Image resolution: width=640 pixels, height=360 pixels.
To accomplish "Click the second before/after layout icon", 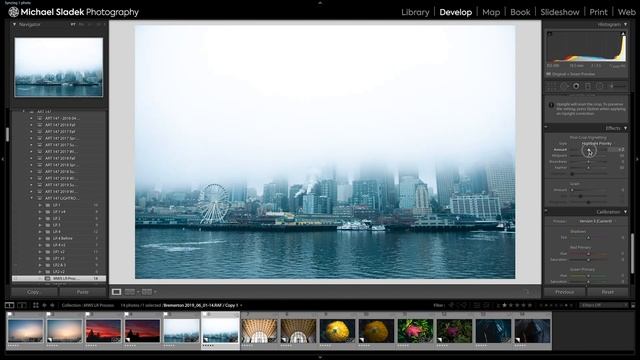I will [147, 292].
